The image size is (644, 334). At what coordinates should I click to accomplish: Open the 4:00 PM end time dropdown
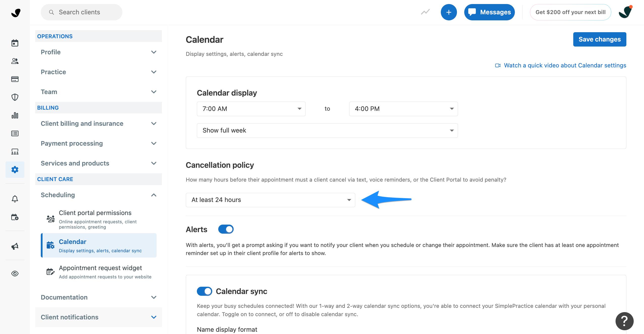click(403, 109)
